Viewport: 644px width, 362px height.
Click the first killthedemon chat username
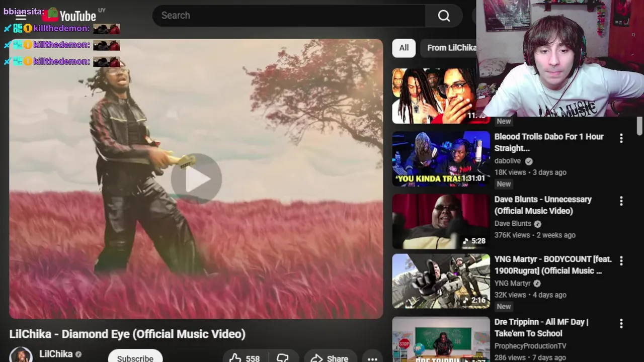(x=61, y=29)
